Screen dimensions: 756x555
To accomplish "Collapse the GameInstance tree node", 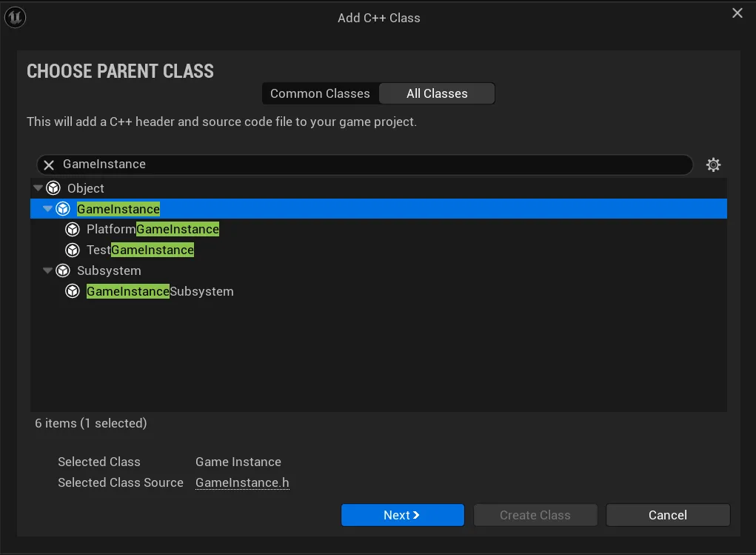I will tap(48, 209).
